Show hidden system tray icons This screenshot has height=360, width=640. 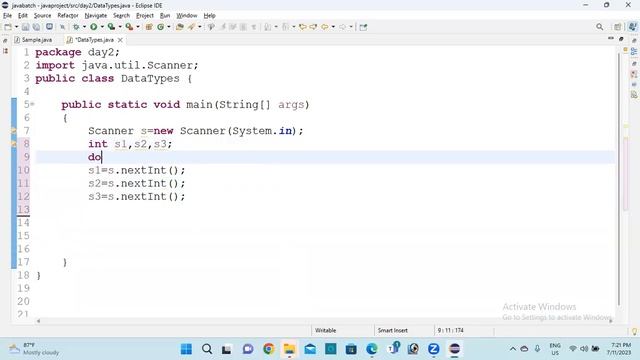pos(513,349)
